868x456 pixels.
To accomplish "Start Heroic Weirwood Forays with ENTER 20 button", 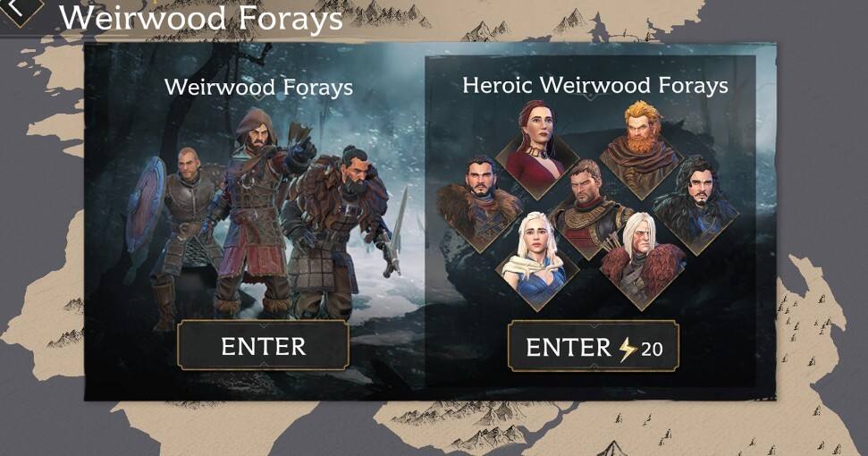I will tap(593, 346).
